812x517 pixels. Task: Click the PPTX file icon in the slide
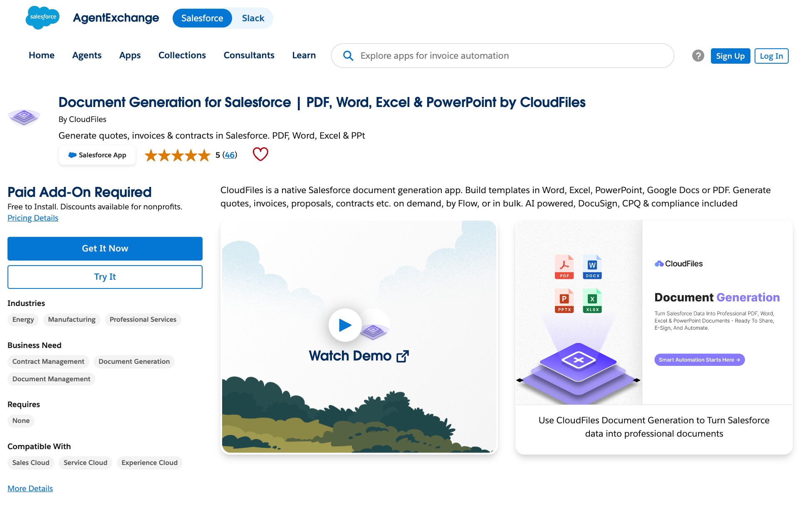564,301
